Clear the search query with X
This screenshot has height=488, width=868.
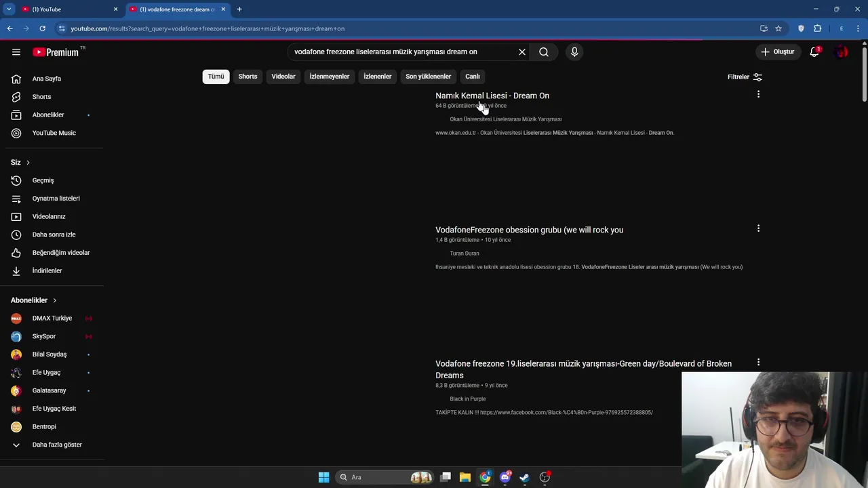tap(522, 52)
